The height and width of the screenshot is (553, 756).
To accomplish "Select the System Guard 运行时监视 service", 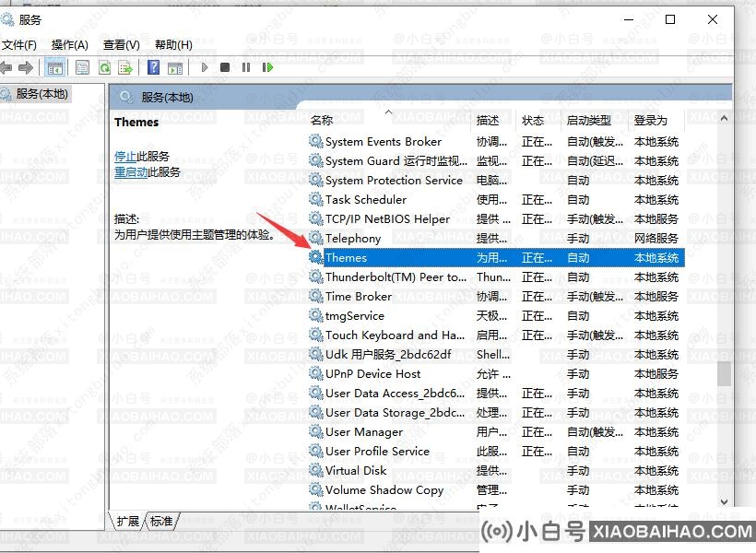I will click(x=496, y=161).
